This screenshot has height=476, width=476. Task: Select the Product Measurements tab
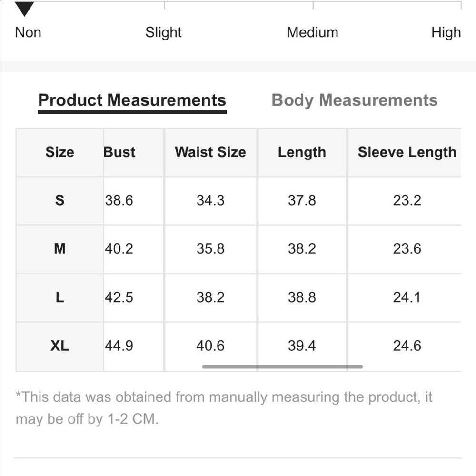tap(132, 100)
